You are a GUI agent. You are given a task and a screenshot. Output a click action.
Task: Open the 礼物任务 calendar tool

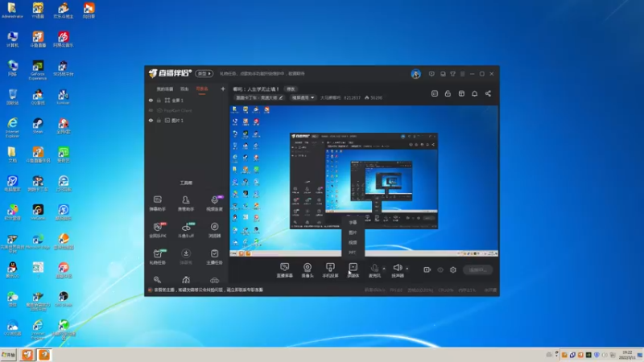(x=157, y=257)
